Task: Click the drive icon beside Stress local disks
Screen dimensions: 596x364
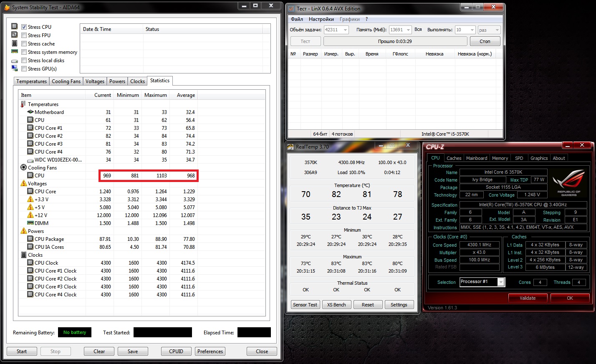Action: pos(15,61)
